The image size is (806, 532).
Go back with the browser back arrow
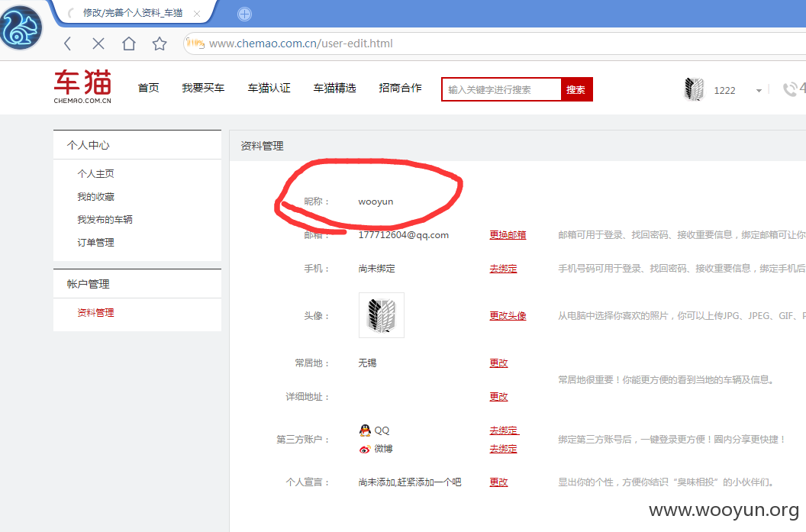pos(67,44)
